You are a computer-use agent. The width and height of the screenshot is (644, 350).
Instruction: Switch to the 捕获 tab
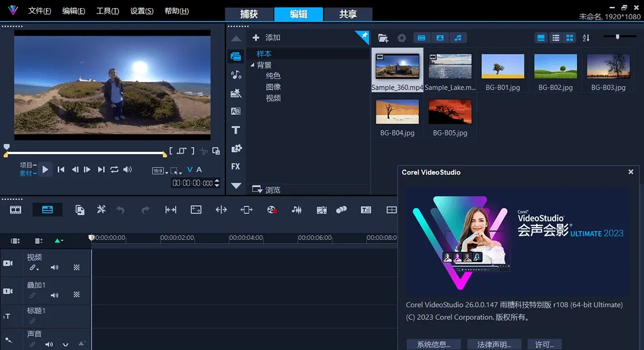pyautogui.click(x=249, y=14)
